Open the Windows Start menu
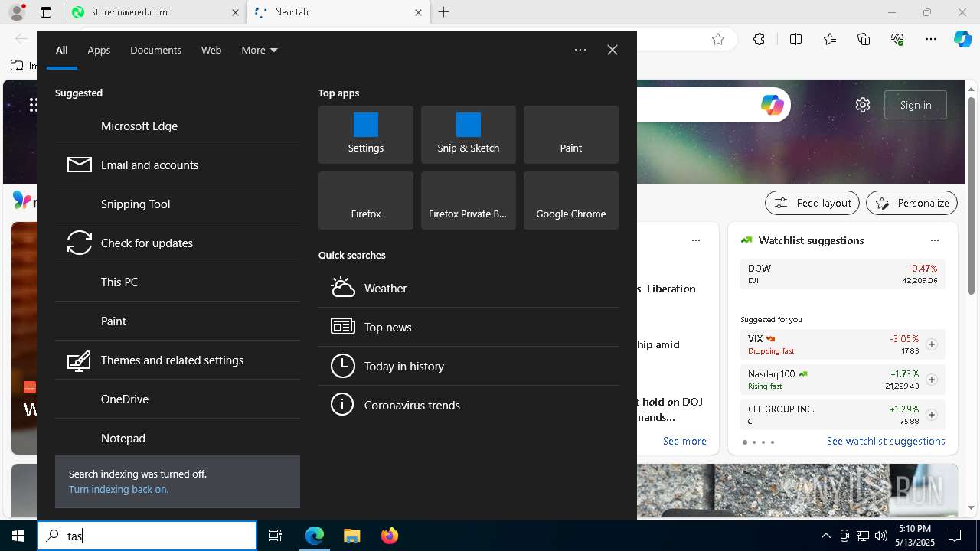The image size is (980, 551). click(18, 536)
